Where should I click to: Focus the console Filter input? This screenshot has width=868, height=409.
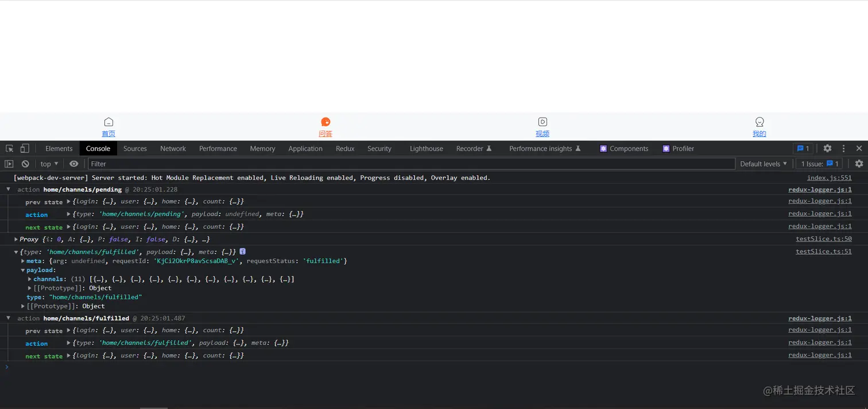point(411,164)
